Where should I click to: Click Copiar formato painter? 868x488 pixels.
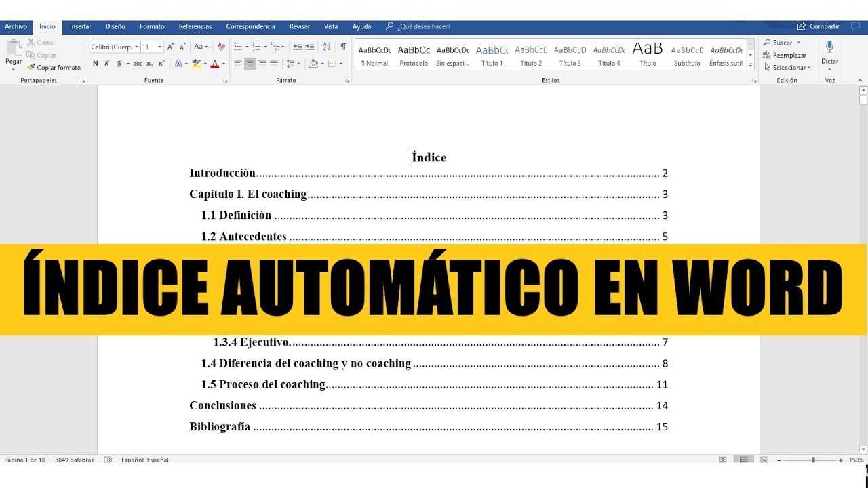click(54, 68)
